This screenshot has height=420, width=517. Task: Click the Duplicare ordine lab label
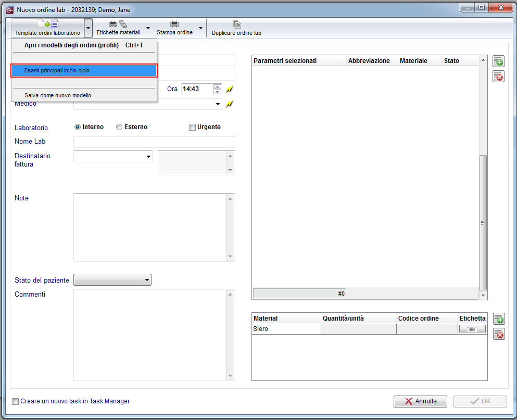coord(236,33)
